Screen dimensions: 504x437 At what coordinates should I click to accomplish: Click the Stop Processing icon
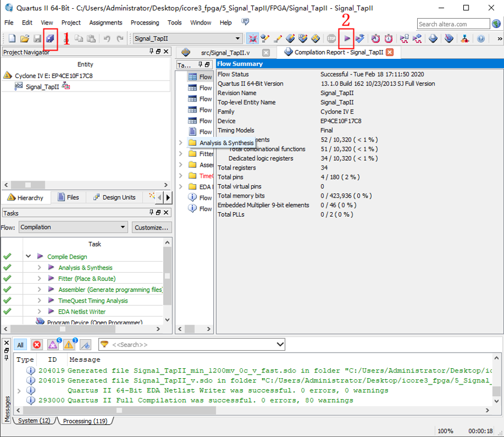pyautogui.click(x=331, y=38)
